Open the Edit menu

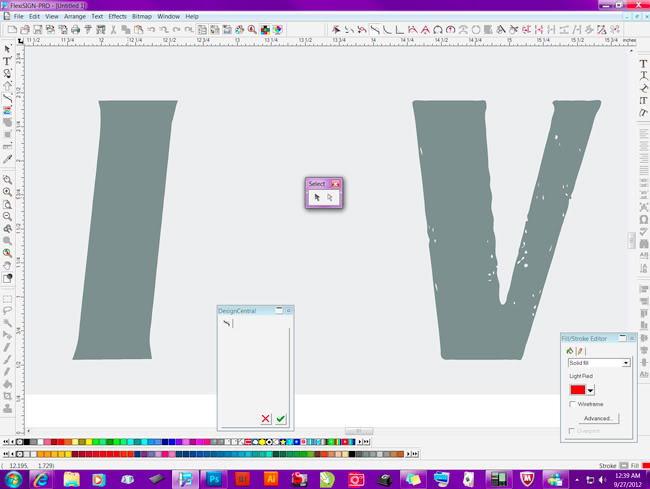pyautogui.click(x=34, y=17)
